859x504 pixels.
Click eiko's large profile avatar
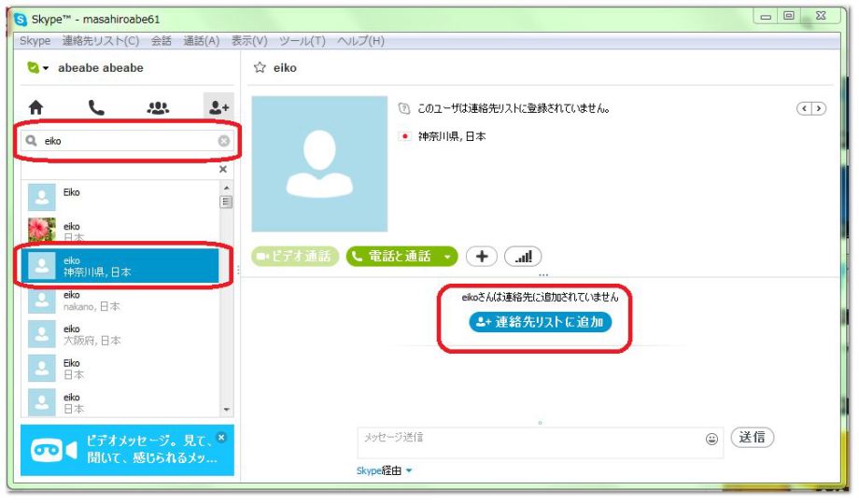click(x=319, y=164)
